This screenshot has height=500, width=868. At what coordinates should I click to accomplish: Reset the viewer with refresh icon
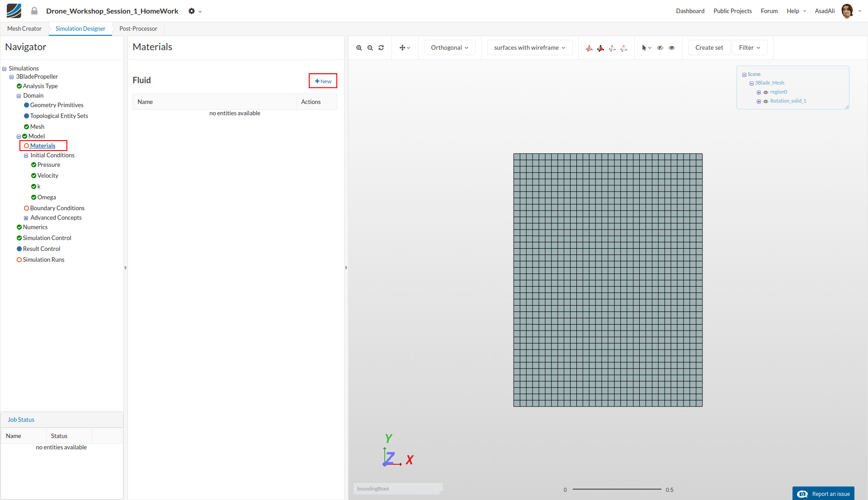pyautogui.click(x=381, y=48)
